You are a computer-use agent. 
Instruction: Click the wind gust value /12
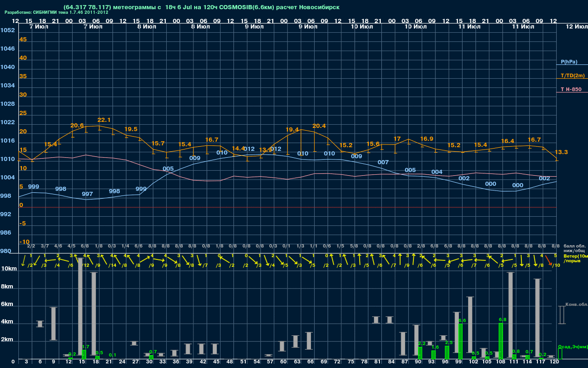click(85, 265)
